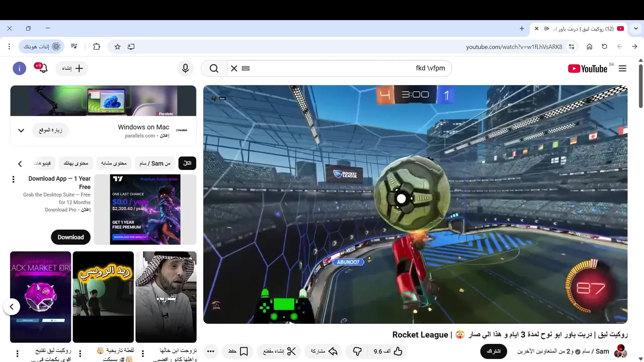The width and height of the screenshot is (644, 362).
Task: Open the Download App — 1 Year Free ad title
Action: click(x=59, y=183)
